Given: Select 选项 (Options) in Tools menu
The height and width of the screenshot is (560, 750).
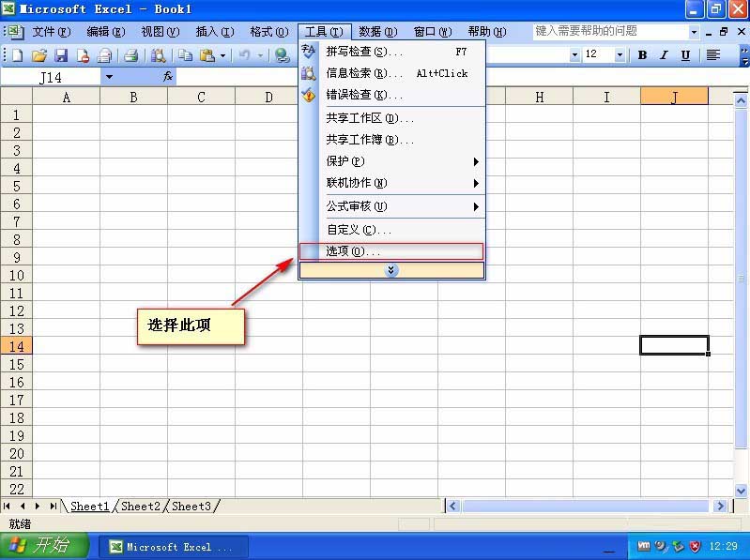Looking at the screenshot, I should [x=391, y=251].
